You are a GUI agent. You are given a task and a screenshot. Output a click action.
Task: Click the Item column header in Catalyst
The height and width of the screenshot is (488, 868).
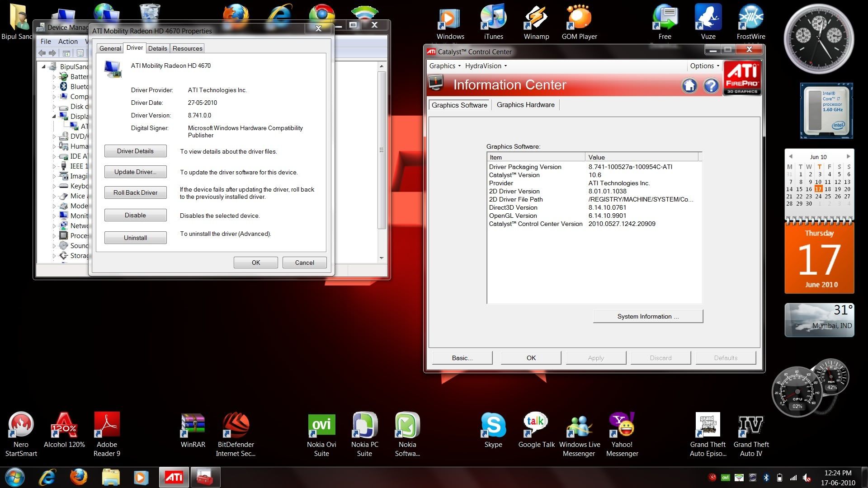coord(536,157)
